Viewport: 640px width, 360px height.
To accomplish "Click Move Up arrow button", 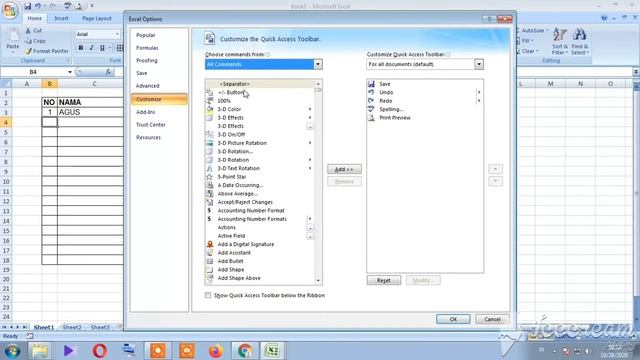I will pyautogui.click(x=496, y=169).
